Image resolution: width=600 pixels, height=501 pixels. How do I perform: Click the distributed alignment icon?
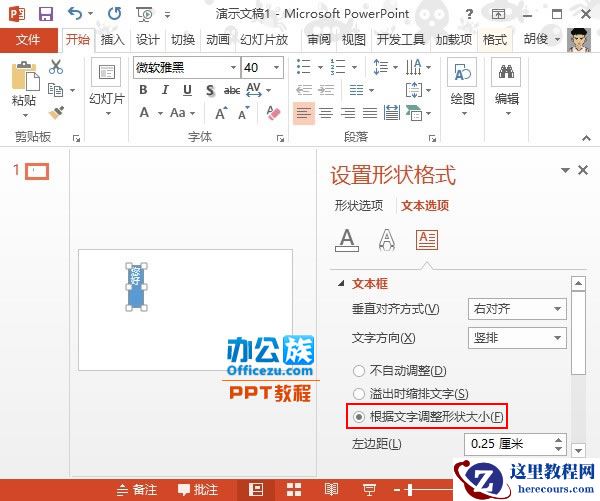392,113
